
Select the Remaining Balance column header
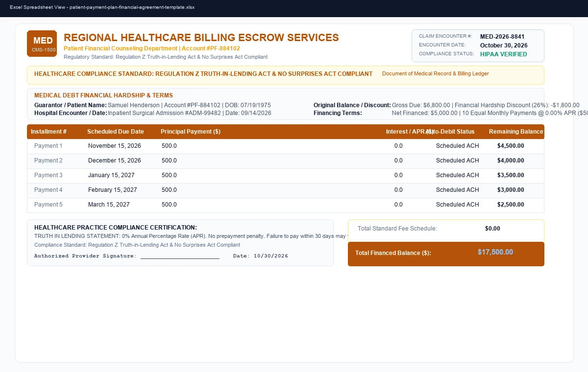pyautogui.click(x=516, y=132)
